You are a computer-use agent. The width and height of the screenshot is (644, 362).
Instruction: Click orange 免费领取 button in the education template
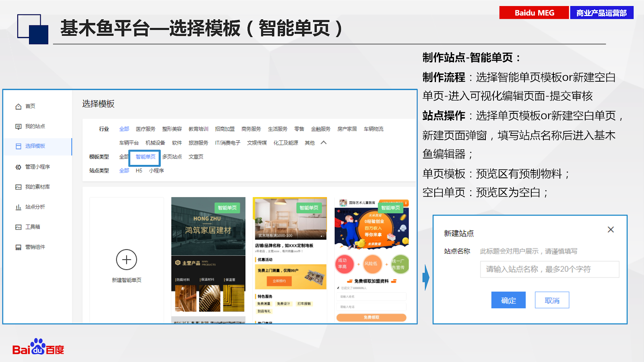[x=372, y=317]
